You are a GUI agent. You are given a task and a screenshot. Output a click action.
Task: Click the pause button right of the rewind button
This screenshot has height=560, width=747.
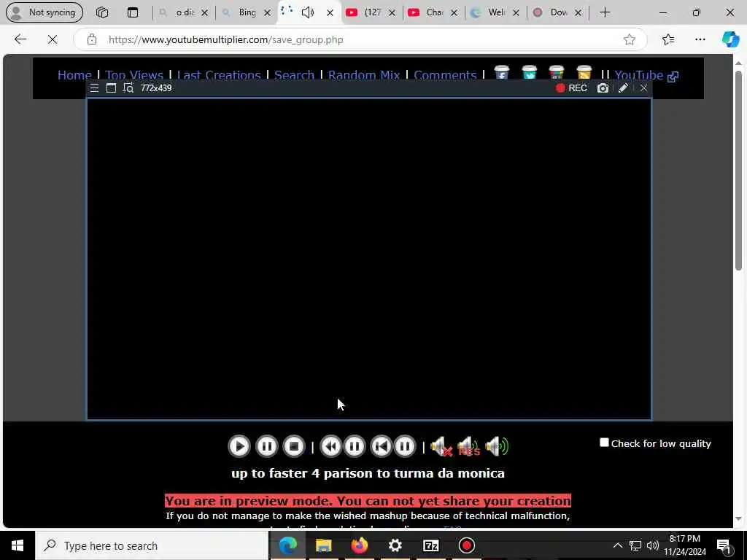coord(355,446)
